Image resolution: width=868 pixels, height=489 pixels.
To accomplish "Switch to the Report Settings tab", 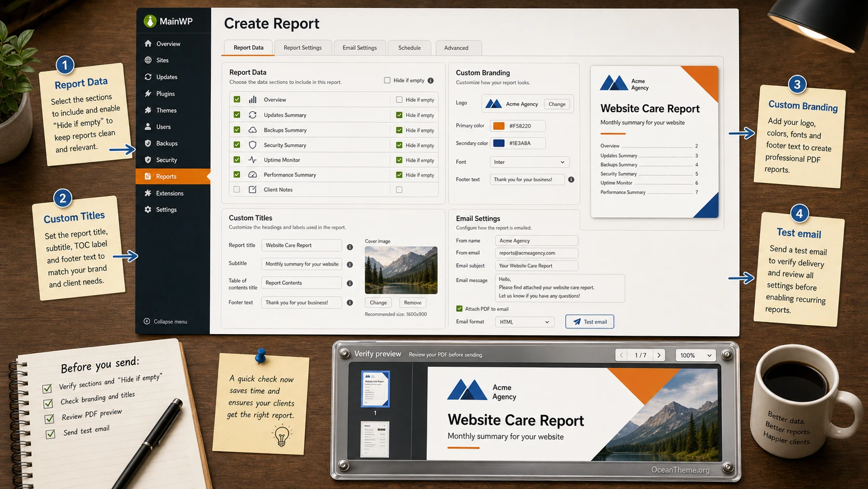I will coord(303,48).
